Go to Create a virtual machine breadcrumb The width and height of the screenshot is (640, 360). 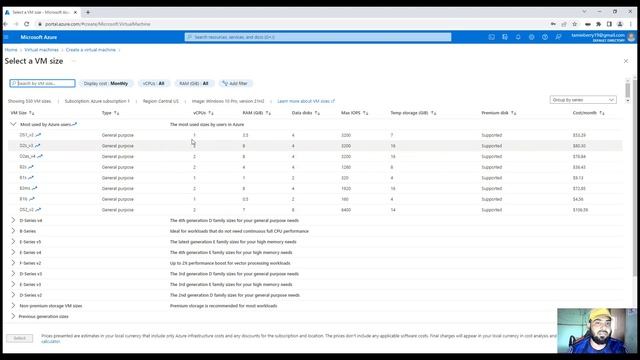[x=91, y=50]
